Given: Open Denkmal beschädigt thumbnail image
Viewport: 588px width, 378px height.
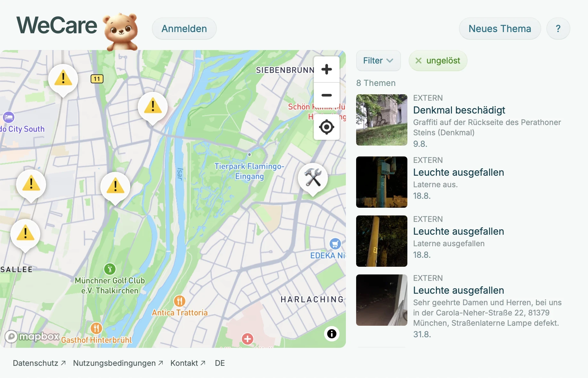Looking at the screenshot, I should click(x=382, y=120).
